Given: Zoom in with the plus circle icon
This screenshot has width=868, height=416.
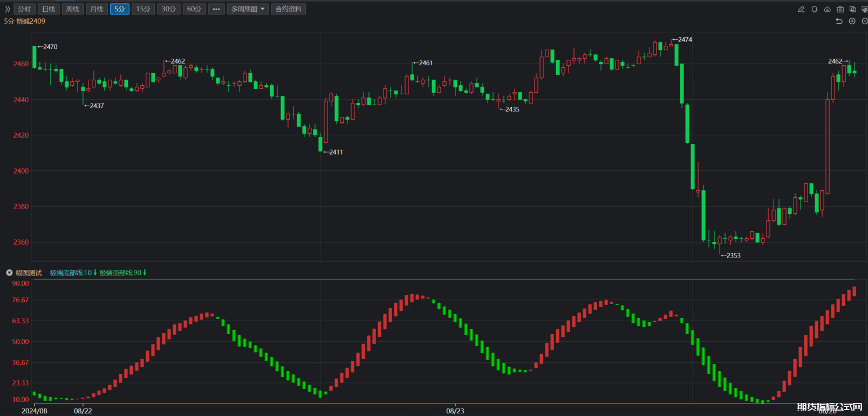Looking at the screenshot, I should click(x=852, y=21).
